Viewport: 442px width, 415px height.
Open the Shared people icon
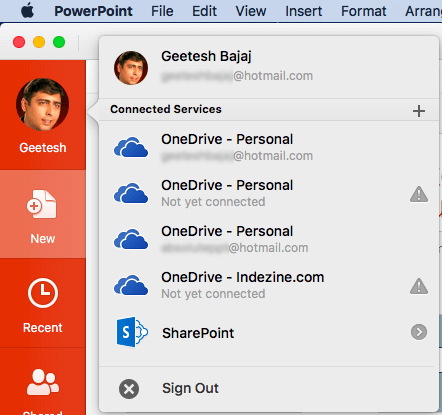[x=43, y=382]
